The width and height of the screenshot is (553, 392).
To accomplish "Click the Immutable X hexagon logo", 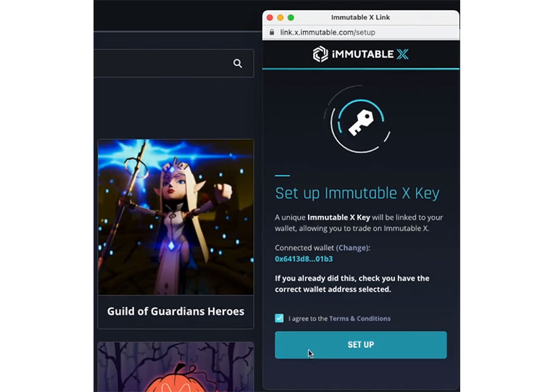I will point(320,54).
